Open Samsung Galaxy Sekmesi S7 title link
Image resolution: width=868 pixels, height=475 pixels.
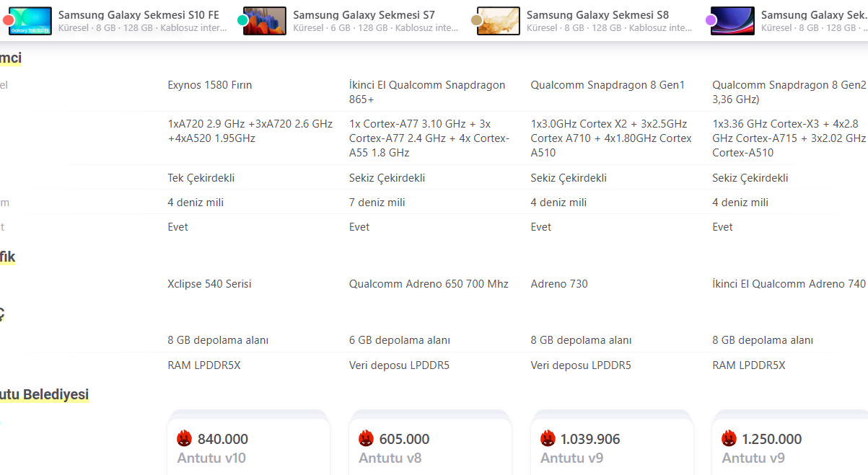coord(364,14)
